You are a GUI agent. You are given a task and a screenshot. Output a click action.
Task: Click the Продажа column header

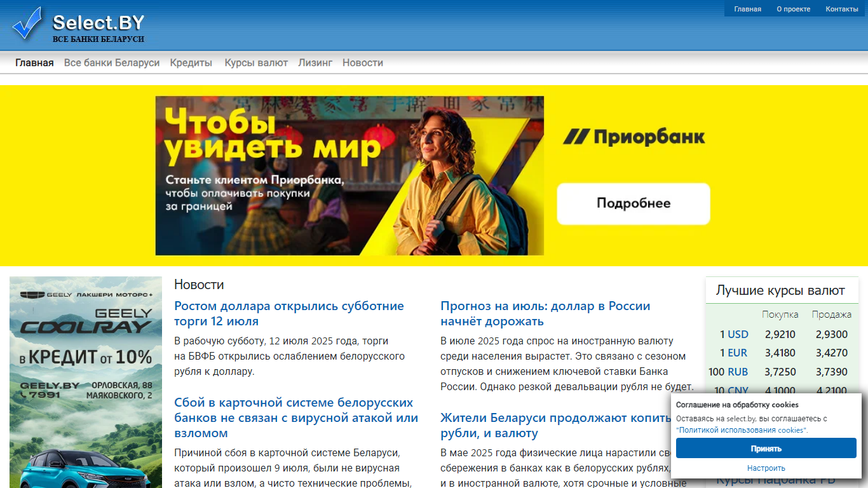(x=831, y=315)
